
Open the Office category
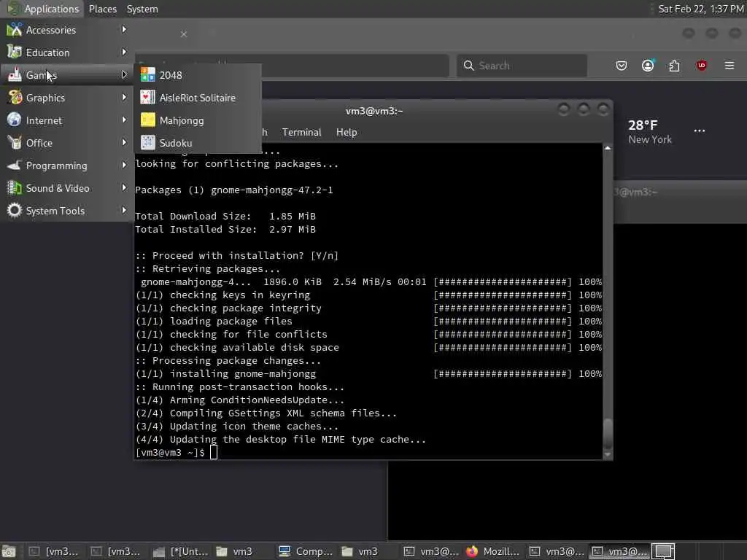point(67,143)
